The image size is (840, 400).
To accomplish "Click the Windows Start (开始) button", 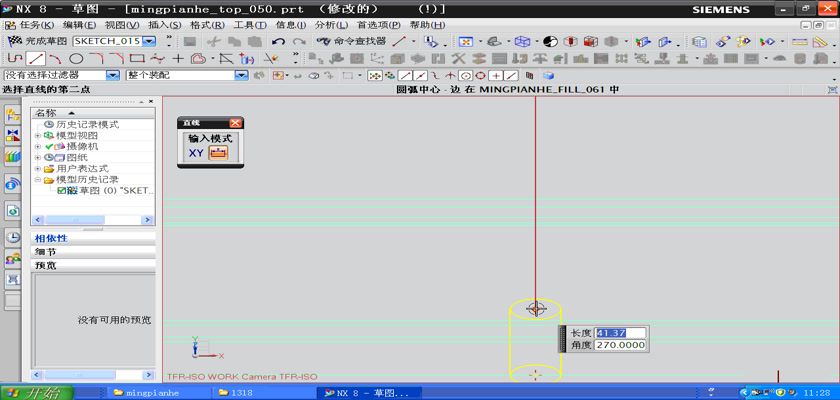I will (x=37, y=393).
